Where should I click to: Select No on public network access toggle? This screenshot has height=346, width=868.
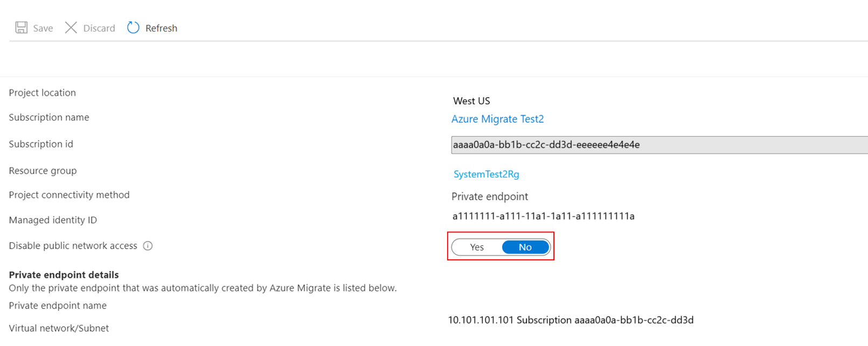point(525,247)
